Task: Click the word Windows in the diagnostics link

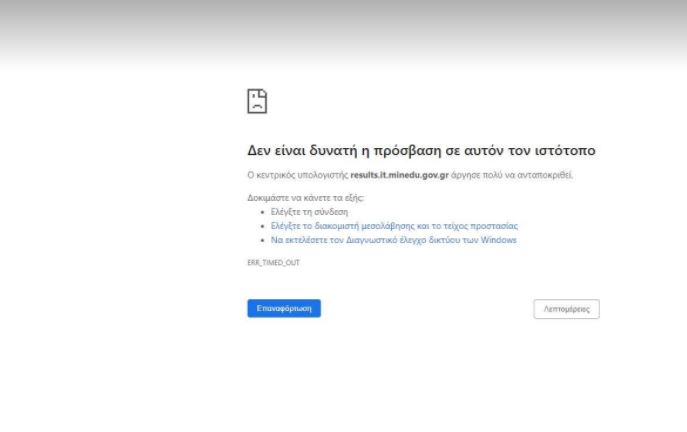Action: [499, 240]
